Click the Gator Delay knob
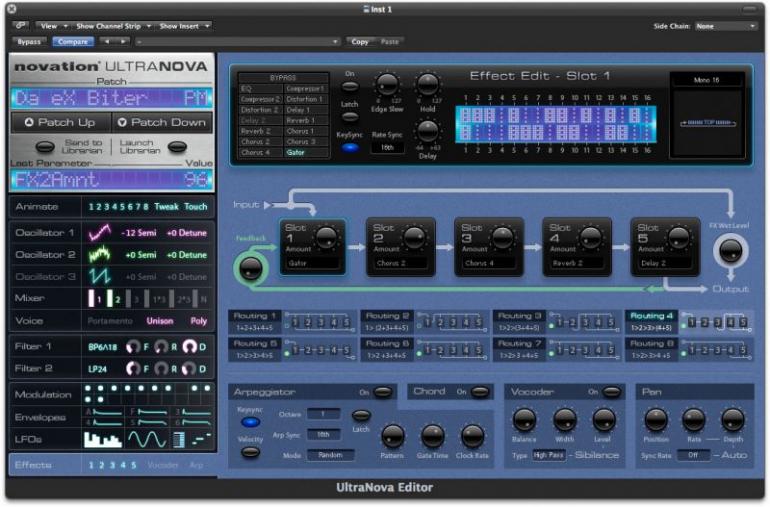Screen dimensions: 770x507 (x=428, y=131)
